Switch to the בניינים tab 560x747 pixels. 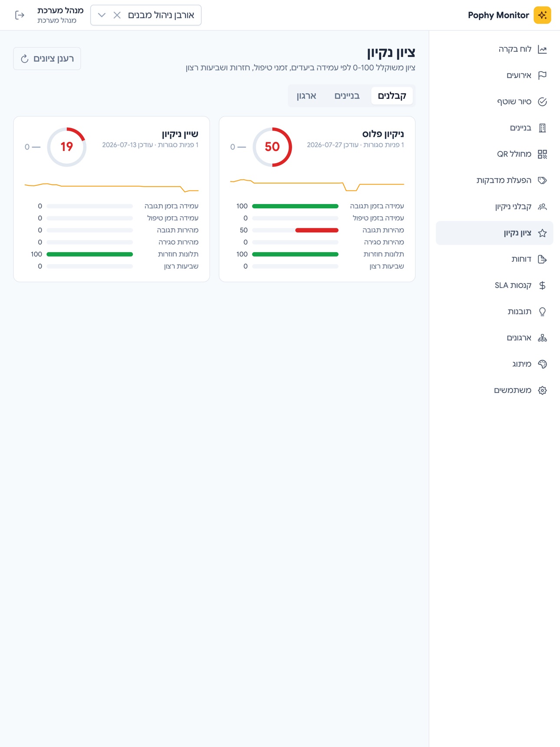347,95
